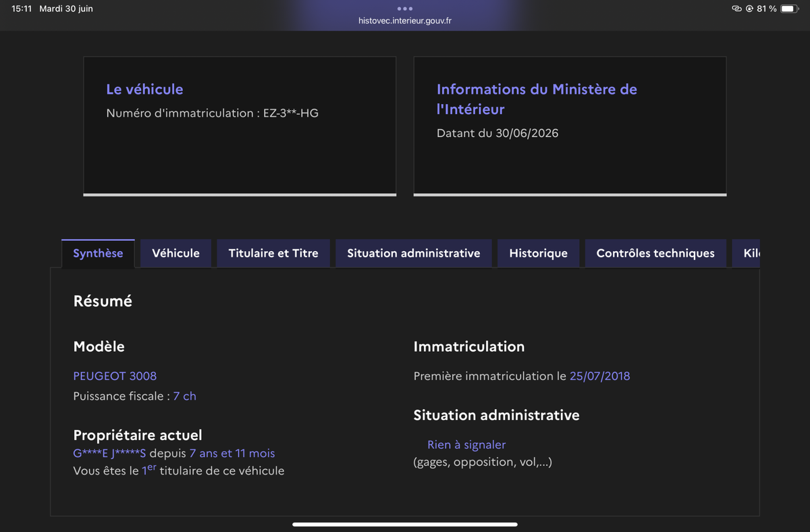Switch to the Véhicule tab

[x=175, y=253]
